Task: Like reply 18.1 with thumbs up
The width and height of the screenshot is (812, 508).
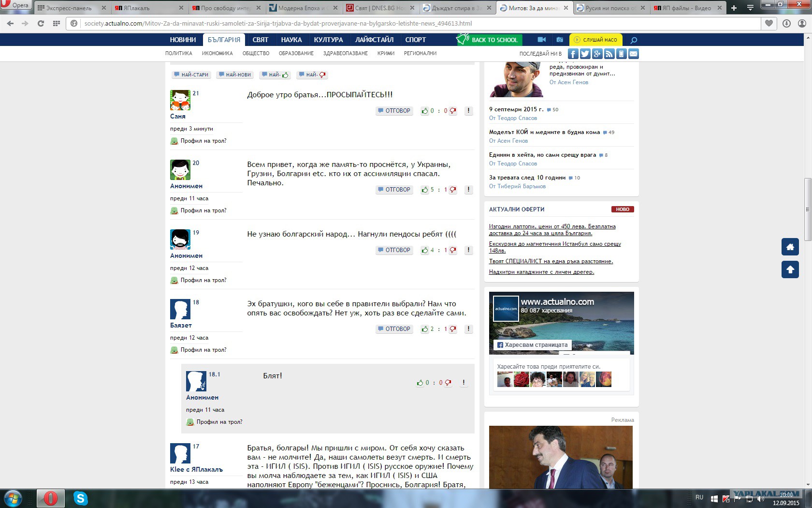Action: point(420,383)
